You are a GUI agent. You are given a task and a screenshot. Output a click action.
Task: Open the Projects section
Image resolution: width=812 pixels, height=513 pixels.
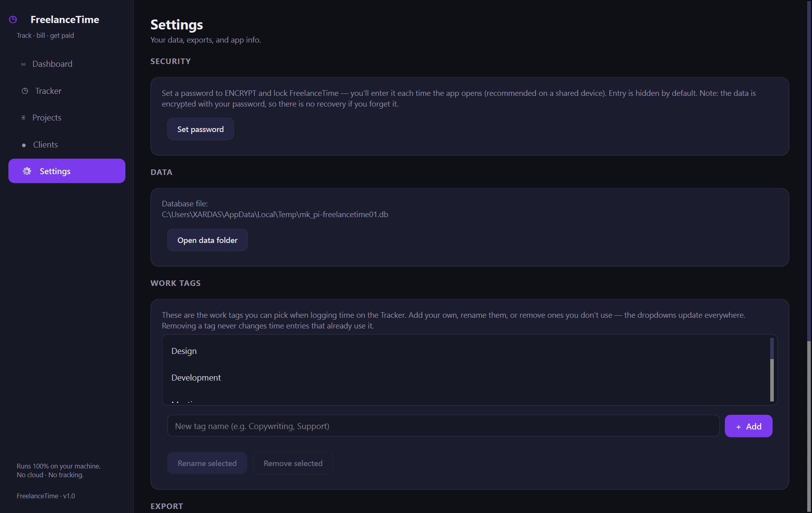point(67,118)
